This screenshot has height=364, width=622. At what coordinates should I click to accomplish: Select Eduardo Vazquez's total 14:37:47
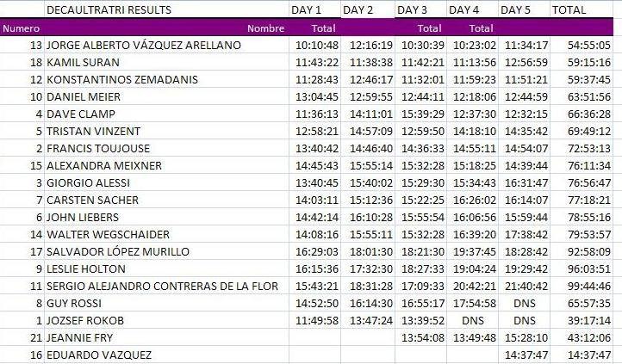[x=582, y=355]
